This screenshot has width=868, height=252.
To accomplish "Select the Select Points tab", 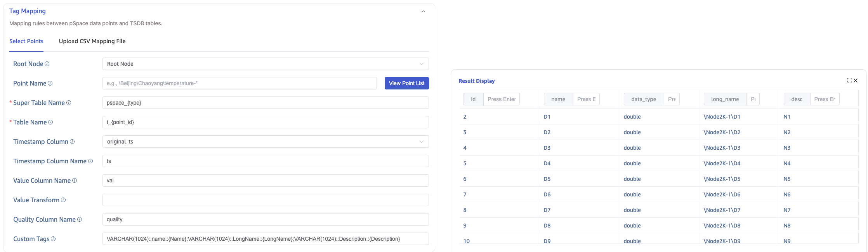I will coord(26,41).
